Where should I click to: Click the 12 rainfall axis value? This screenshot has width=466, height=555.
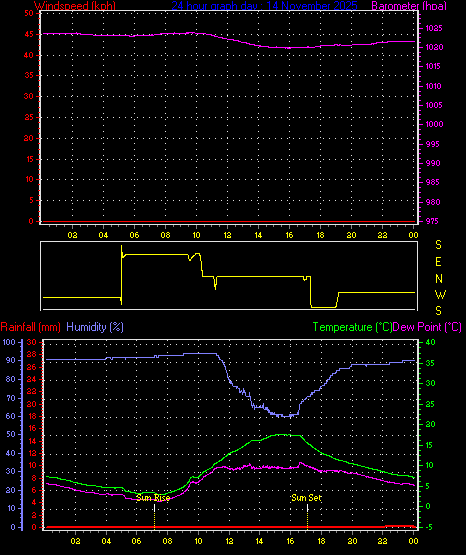[32, 453]
